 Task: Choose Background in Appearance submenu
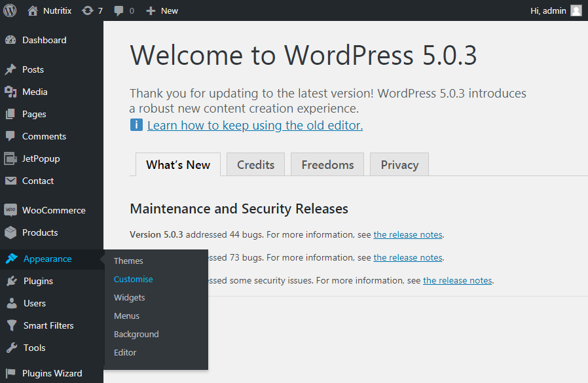pos(136,335)
